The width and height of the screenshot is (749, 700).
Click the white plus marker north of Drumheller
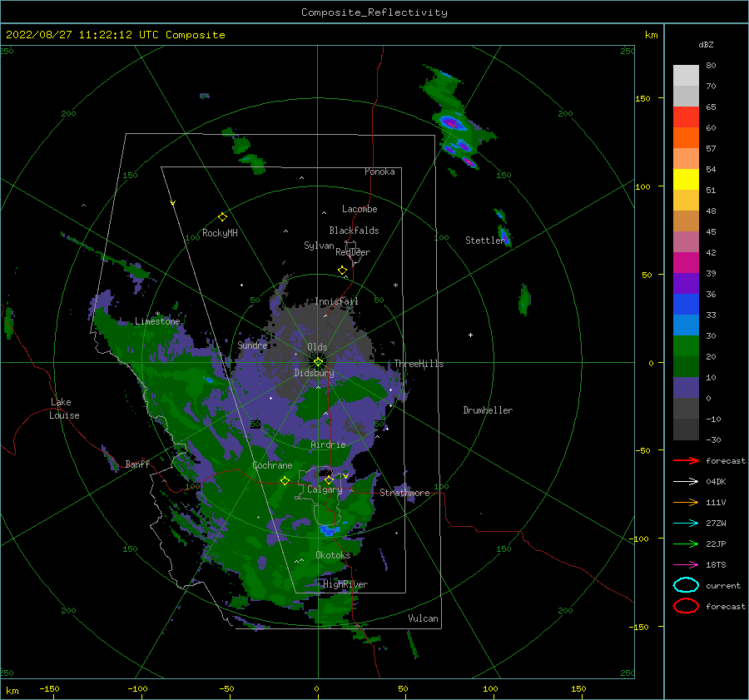470,335
